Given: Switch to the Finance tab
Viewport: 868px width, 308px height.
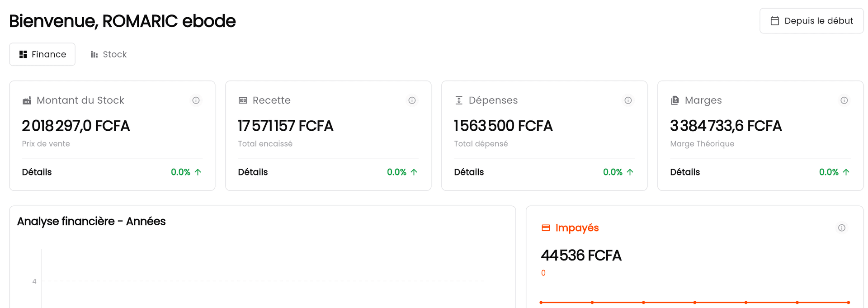Looking at the screenshot, I should pyautogui.click(x=42, y=54).
